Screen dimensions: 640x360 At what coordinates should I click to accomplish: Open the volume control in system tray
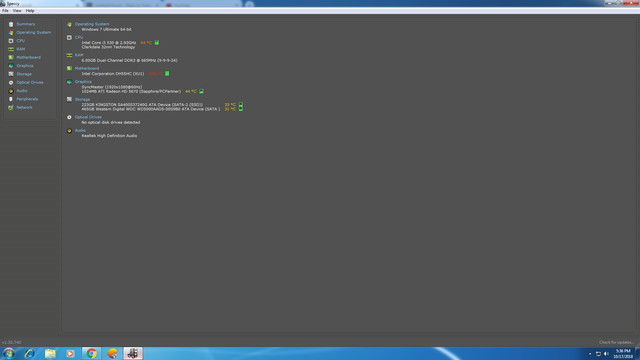pos(606,354)
